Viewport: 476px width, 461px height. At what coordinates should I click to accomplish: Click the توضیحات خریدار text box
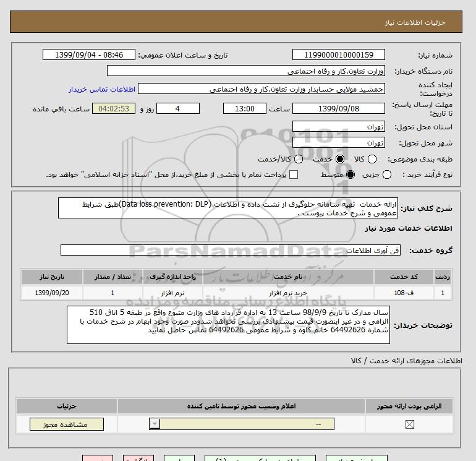(x=228, y=325)
